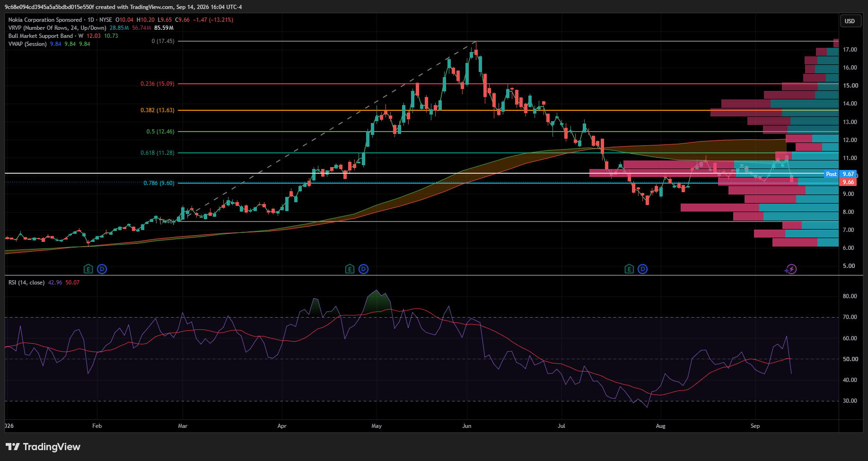Click the Mar label on the time axis
The width and height of the screenshot is (868, 461).
click(183, 426)
